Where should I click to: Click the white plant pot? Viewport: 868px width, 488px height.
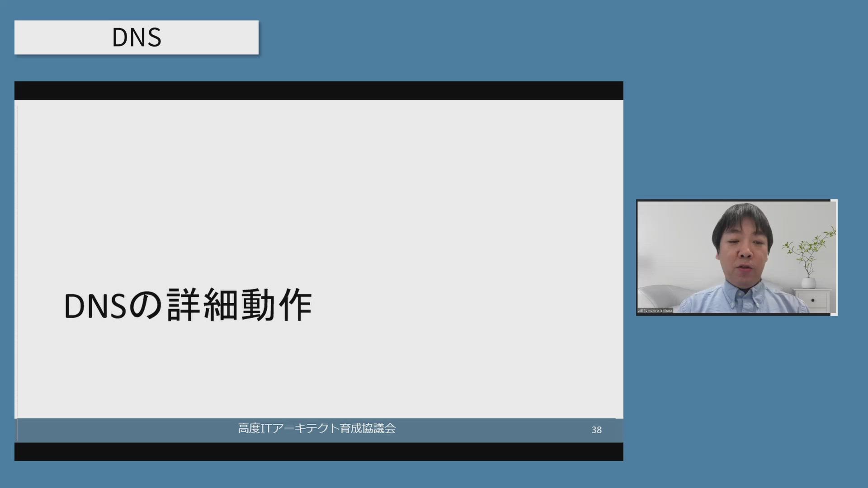(x=809, y=283)
